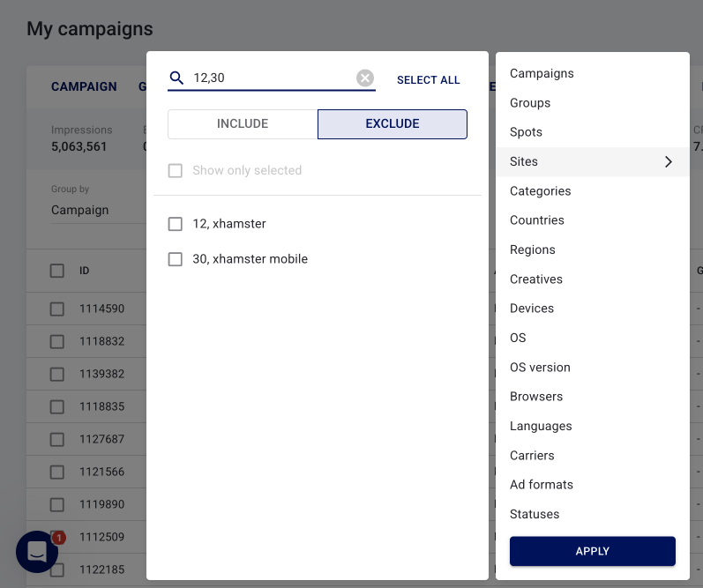Click the search magnifier icon
703x588 pixels.
tap(176, 78)
